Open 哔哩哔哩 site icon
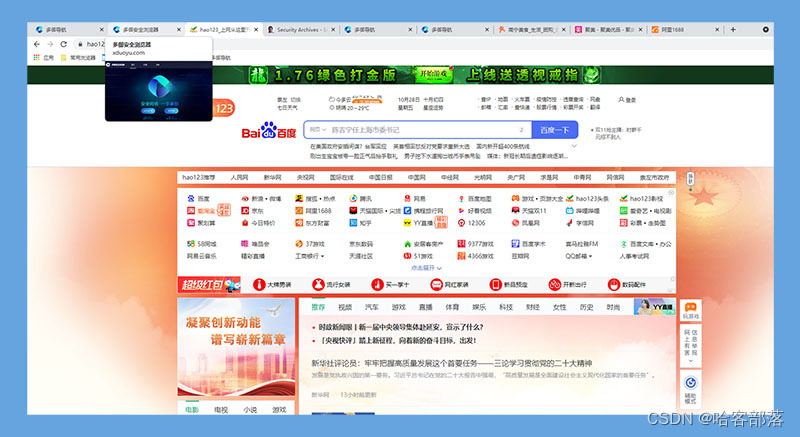The image size is (800, 437). 569,211
